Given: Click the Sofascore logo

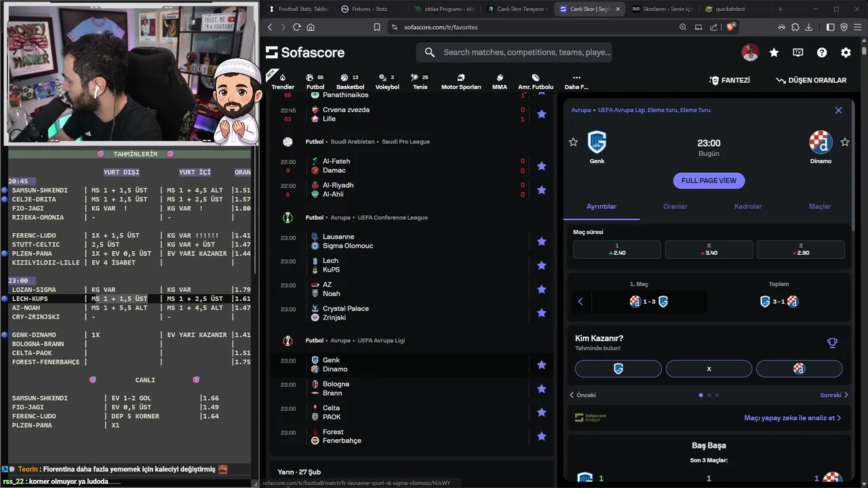Looking at the screenshot, I should 305,52.
